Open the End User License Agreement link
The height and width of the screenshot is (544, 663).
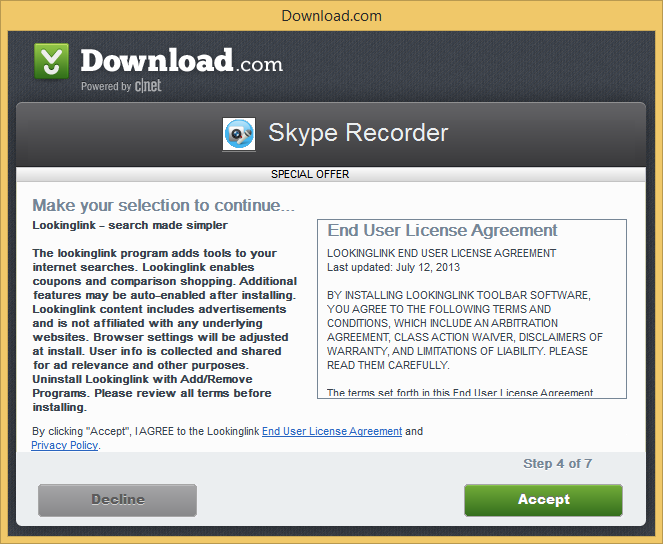tap(332, 431)
